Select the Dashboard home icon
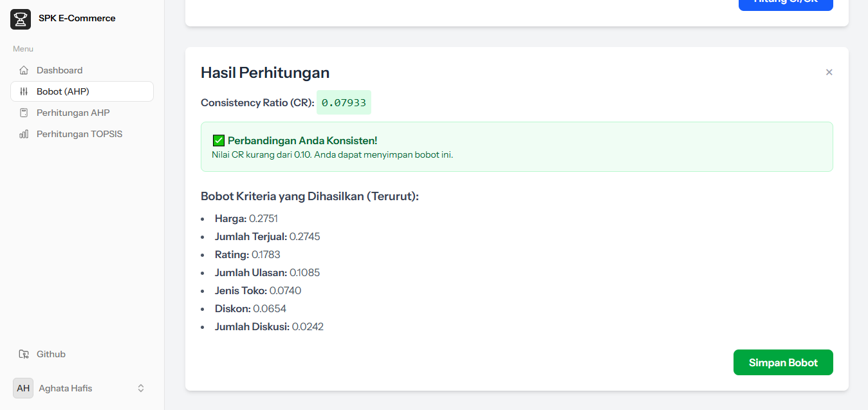Screen dimensions: 868x410 pos(24,70)
